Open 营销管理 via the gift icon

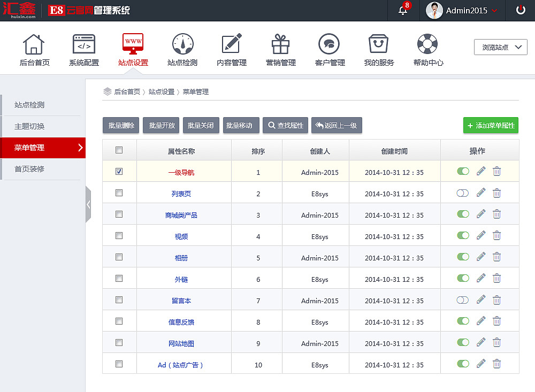click(280, 45)
